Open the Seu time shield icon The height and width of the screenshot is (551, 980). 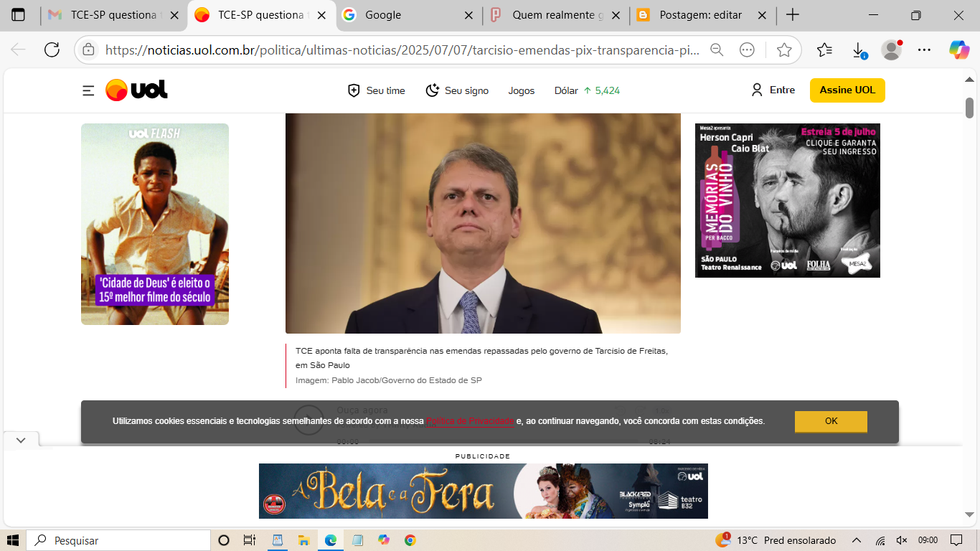[354, 90]
